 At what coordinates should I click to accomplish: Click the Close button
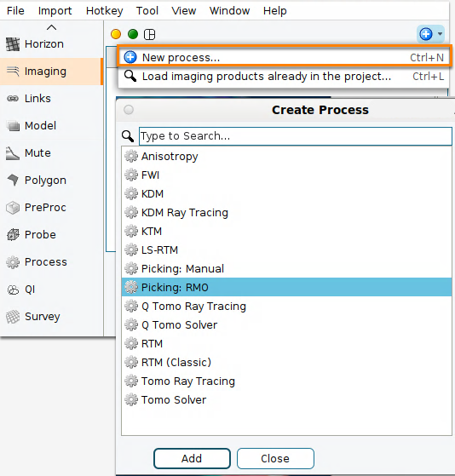point(275,458)
